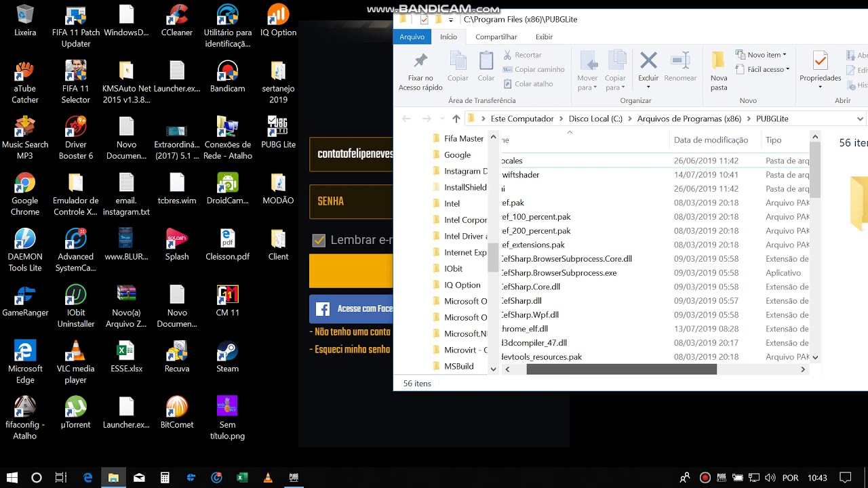Expand the Excluir dropdown arrow
This screenshot has height=488, width=868.
648,87
